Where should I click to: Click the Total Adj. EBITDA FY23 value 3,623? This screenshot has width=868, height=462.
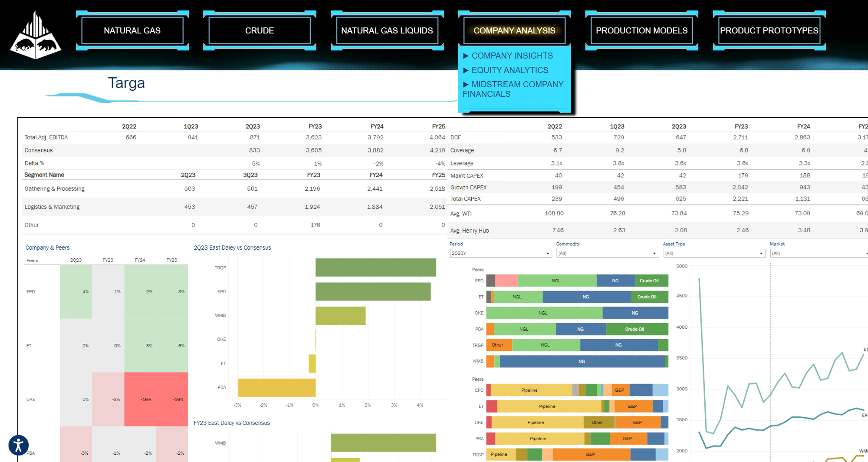point(314,137)
